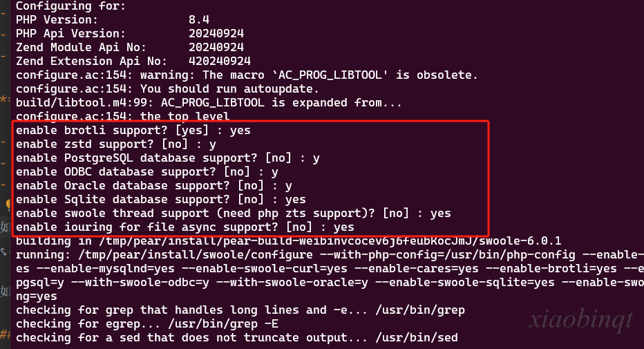This screenshot has height=349, width=644.
Task: Click the swoole thread support yes answer
Action: [440, 214]
